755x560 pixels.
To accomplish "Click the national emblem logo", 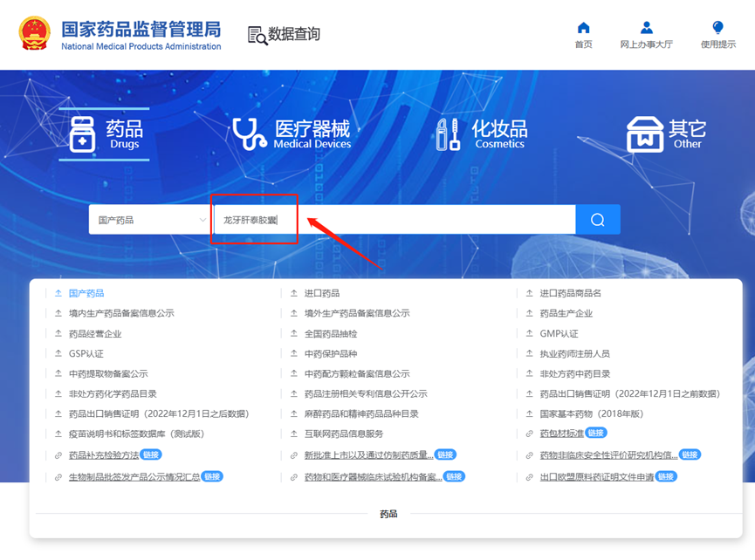I will coord(35,33).
